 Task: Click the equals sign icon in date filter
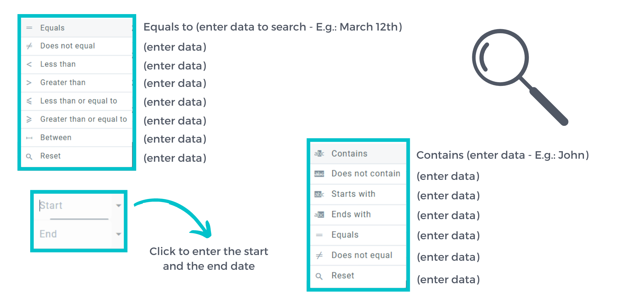pyautogui.click(x=29, y=28)
